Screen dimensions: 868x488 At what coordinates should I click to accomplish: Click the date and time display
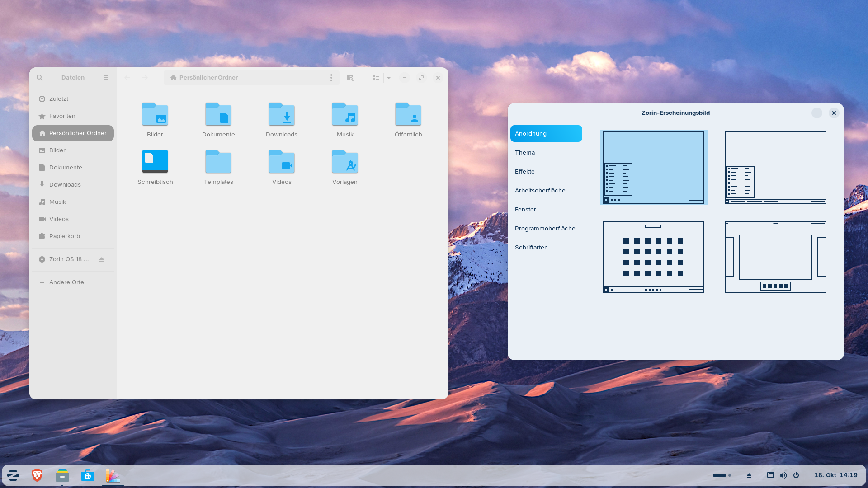[835, 475]
